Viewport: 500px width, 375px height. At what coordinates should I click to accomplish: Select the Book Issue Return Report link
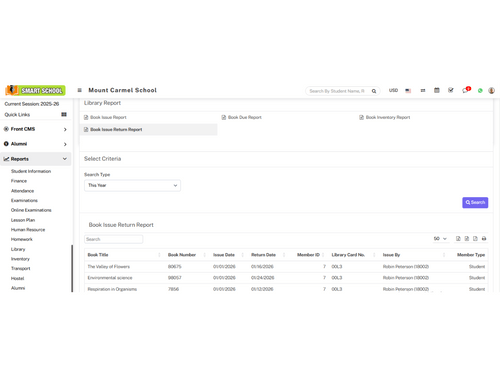(x=148, y=130)
